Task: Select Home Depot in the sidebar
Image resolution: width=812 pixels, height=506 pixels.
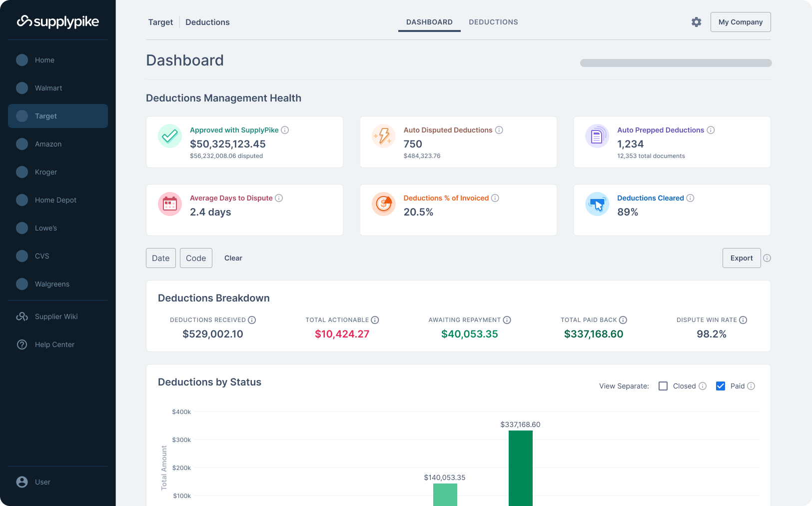Action: (58, 200)
